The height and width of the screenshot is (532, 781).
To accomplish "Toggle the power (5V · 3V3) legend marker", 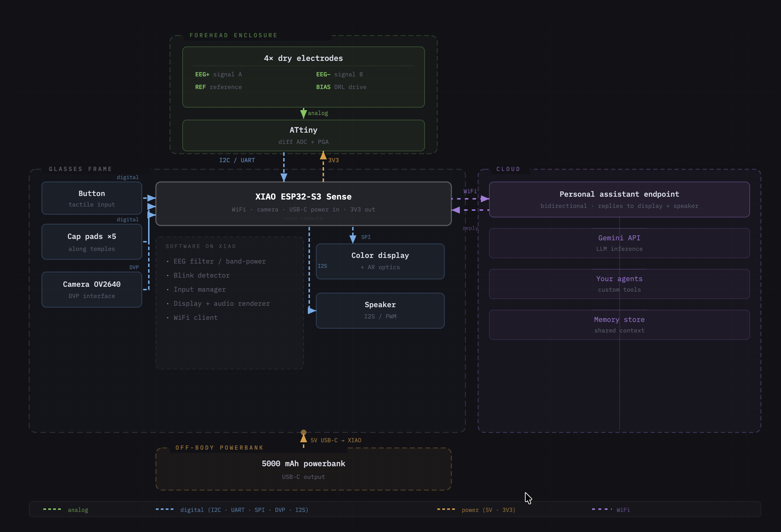I will 446,509.
